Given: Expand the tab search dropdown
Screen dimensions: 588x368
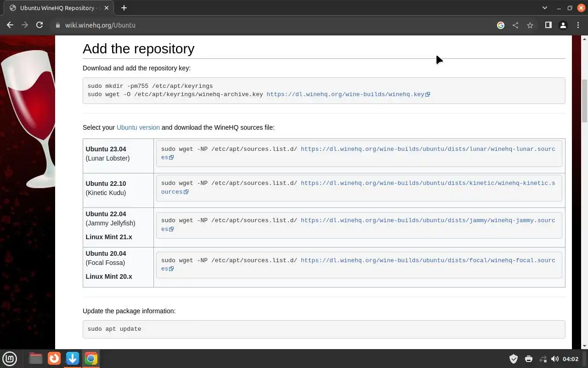Looking at the screenshot, I should pyautogui.click(x=545, y=8).
